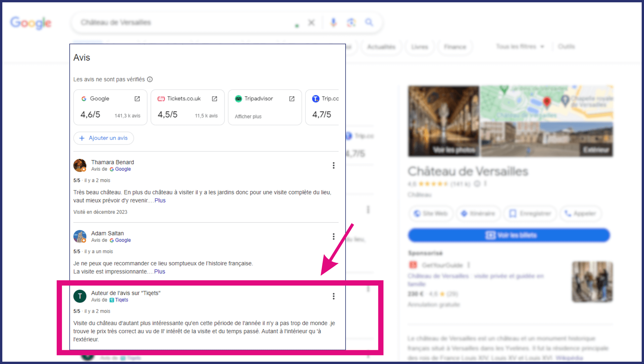Clear the search box with X
Viewport: 644px width, 364px height.
(x=311, y=23)
